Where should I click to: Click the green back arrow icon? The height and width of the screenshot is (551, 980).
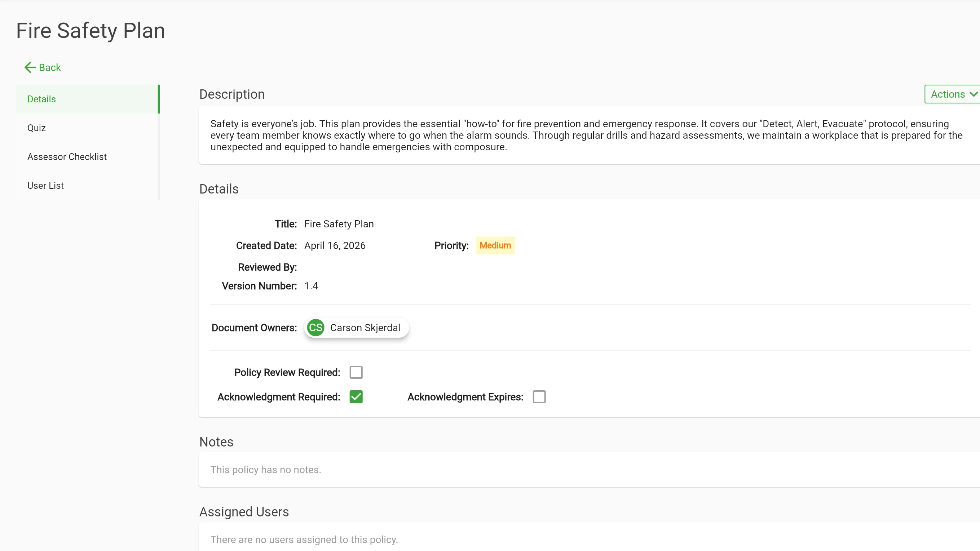pos(29,67)
